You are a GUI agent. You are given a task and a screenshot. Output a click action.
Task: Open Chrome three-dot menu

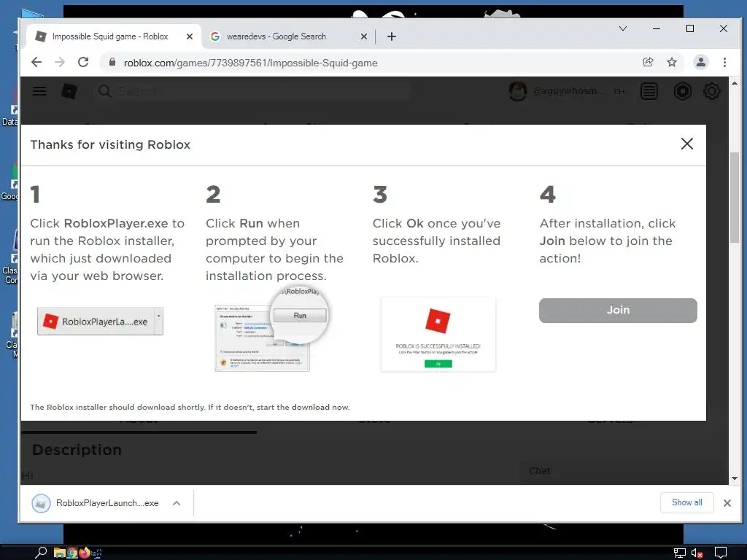click(724, 62)
